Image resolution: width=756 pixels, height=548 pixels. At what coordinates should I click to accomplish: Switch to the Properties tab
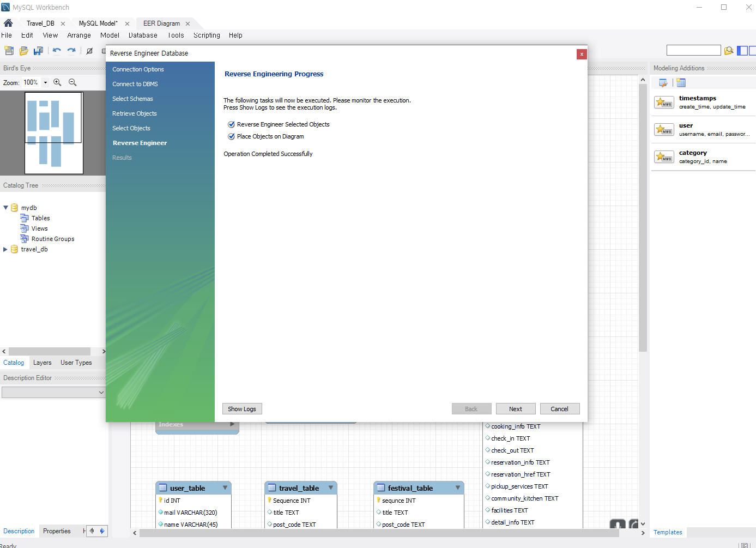click(x=57, y=531)
